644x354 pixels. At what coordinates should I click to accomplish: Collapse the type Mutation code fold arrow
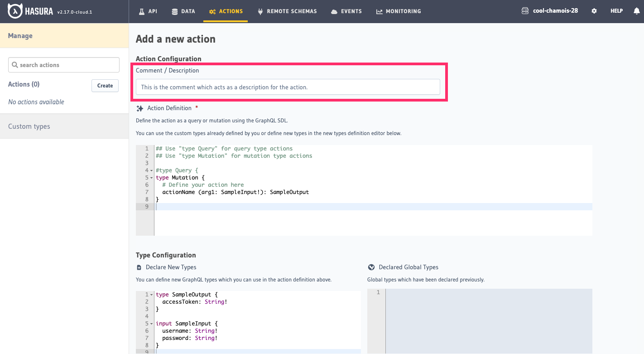coord(151,178)
